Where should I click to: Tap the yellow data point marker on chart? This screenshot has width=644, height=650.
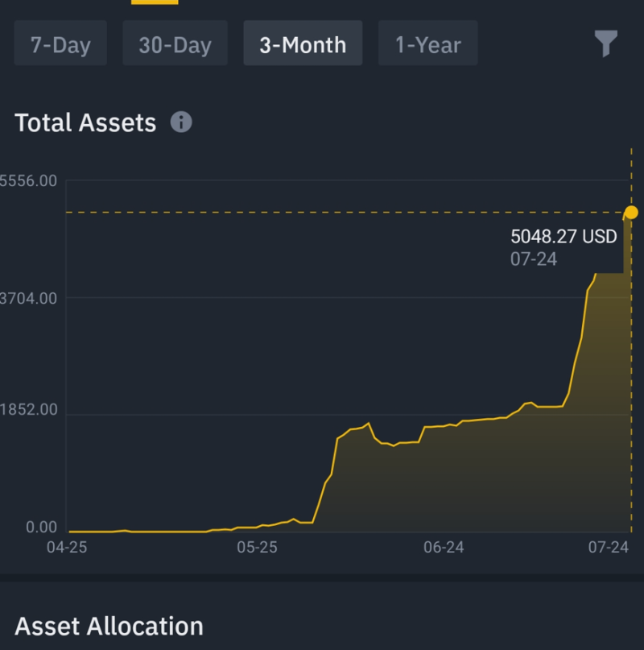tap(631, 213)
